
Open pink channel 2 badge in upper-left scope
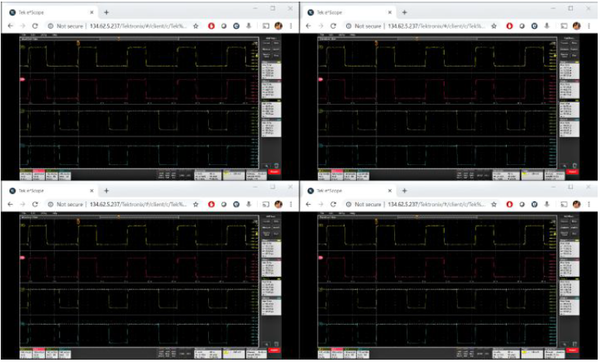39,175
